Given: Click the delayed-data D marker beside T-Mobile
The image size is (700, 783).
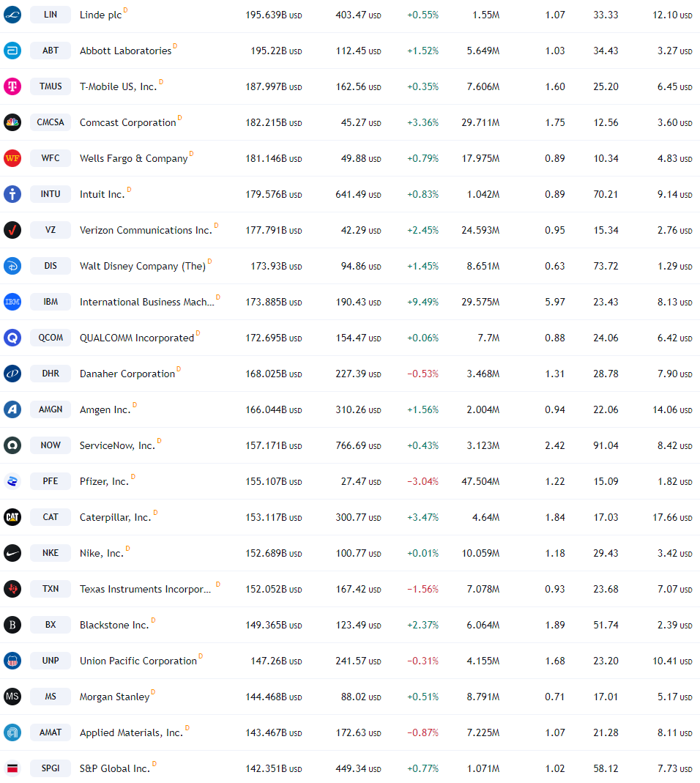Looking at the screenshot, I should (x=161, y=82).
